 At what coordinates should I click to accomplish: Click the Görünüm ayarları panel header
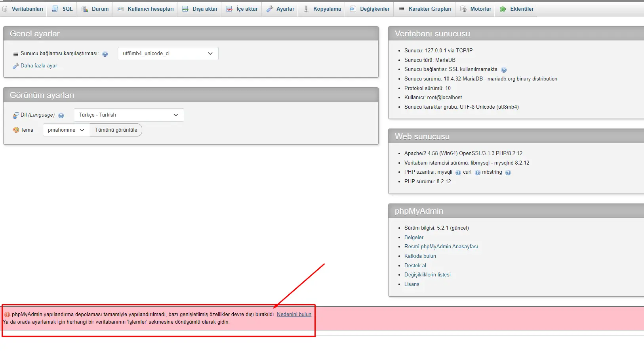[191, 95]
